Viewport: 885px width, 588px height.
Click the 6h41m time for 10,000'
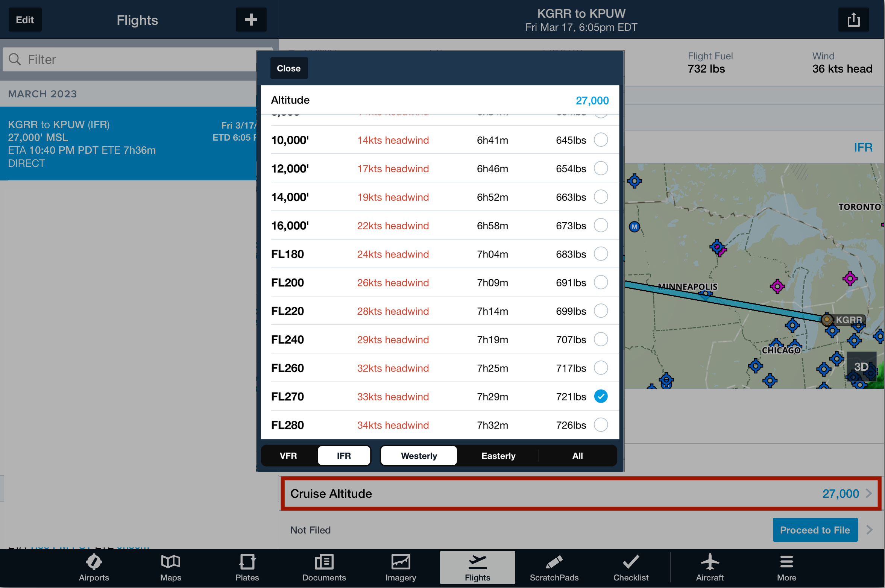[x=492, y=140]
